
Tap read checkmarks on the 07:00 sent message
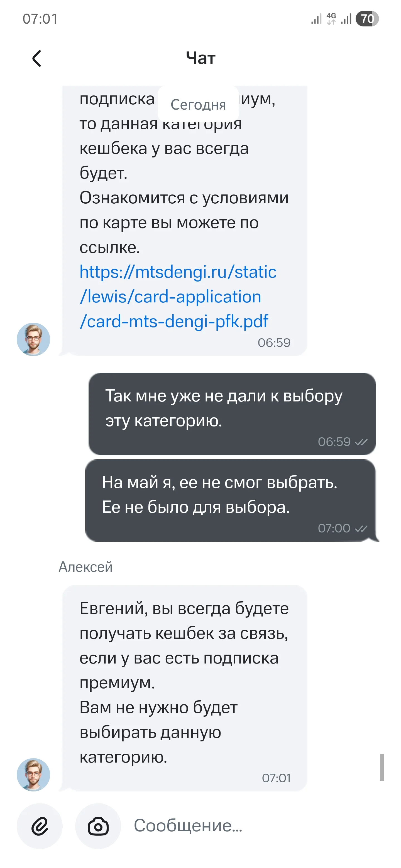tap(361, 528)
